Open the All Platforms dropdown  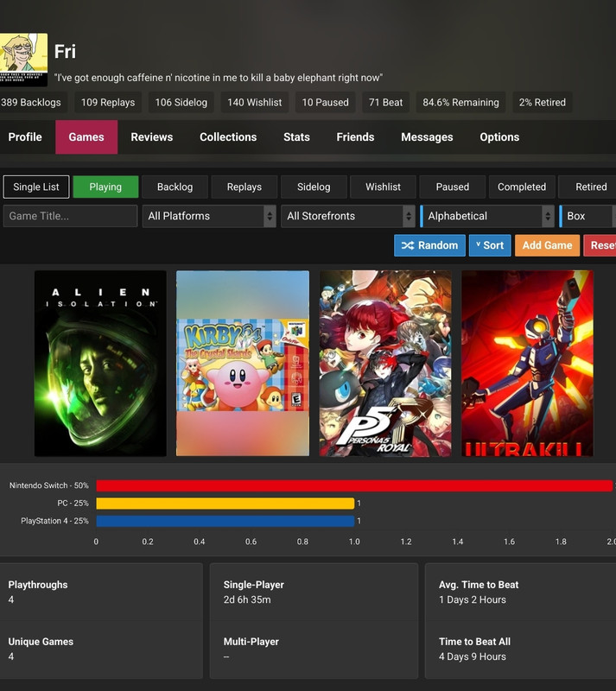tap(209, 216)
